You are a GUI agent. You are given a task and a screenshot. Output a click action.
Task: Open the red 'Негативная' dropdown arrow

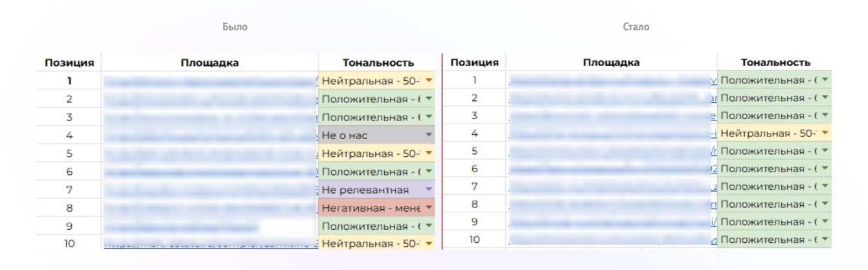428,207
